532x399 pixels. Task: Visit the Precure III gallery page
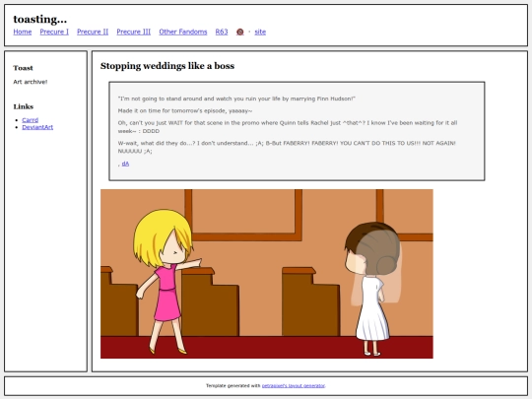[x=134, y=32]
